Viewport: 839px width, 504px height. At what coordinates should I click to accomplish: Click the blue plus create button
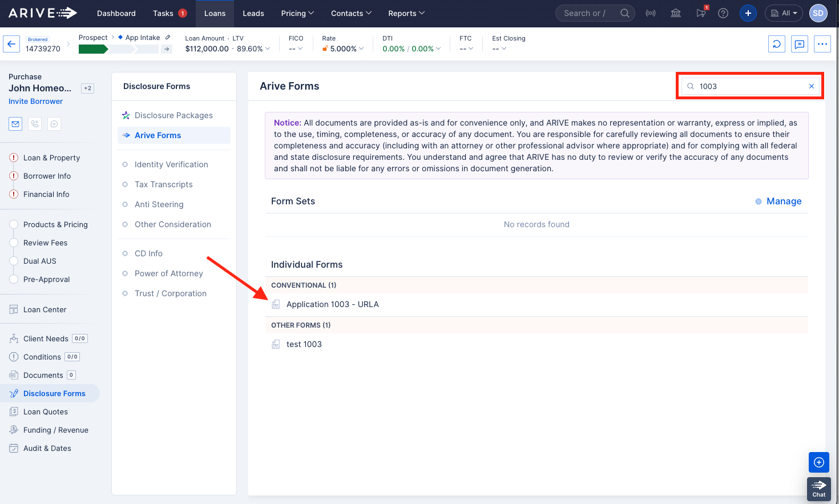pyautogui.click(x=748, y=13)
